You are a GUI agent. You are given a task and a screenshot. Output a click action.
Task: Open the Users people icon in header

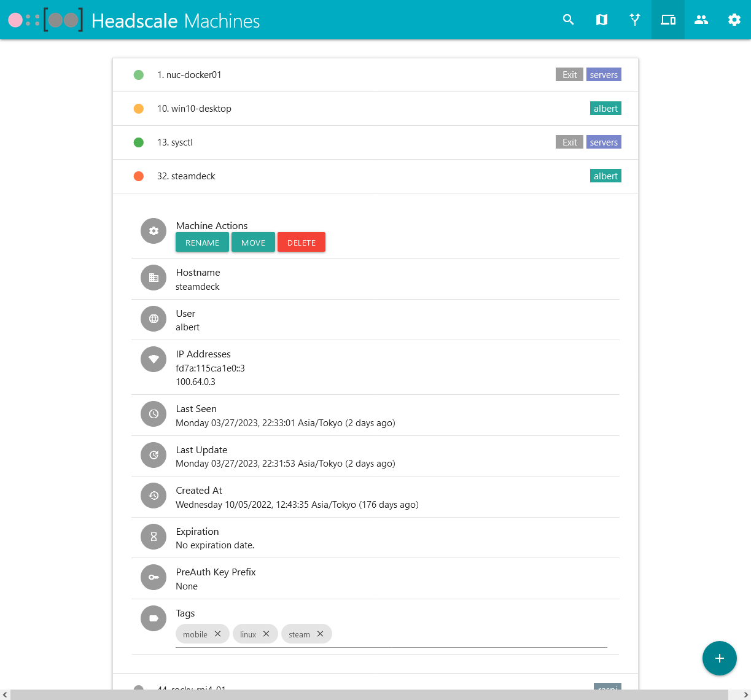(x=701, y=20)
